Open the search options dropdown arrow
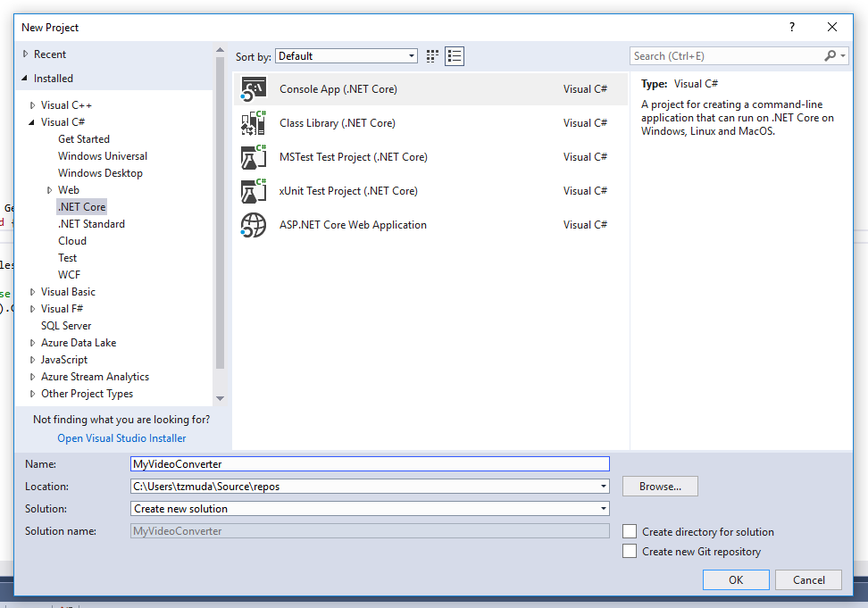 tap(842, 56)
